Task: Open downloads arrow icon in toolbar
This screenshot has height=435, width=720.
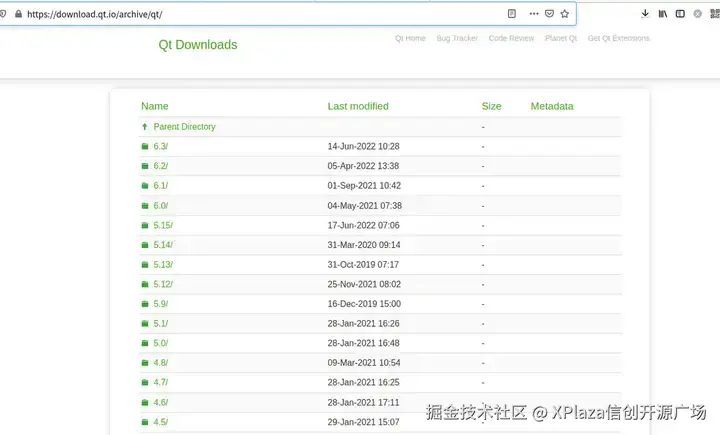Action: (x=645, y=13)
